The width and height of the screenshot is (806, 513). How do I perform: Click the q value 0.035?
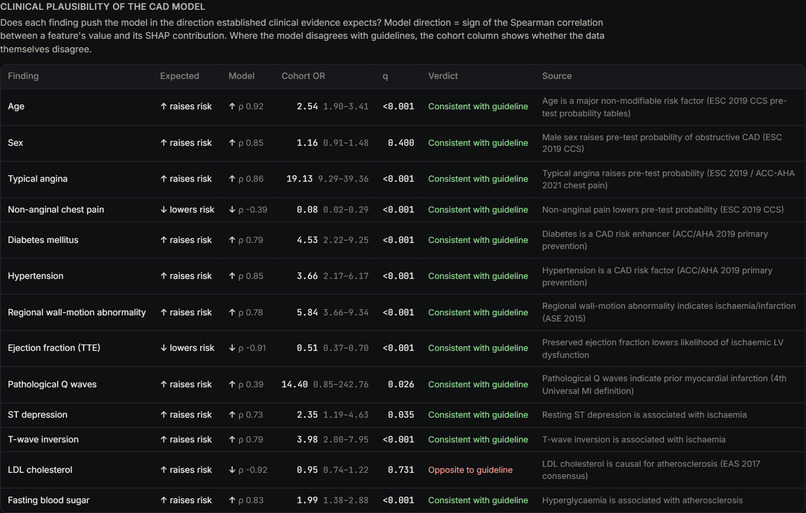(401, 415)
